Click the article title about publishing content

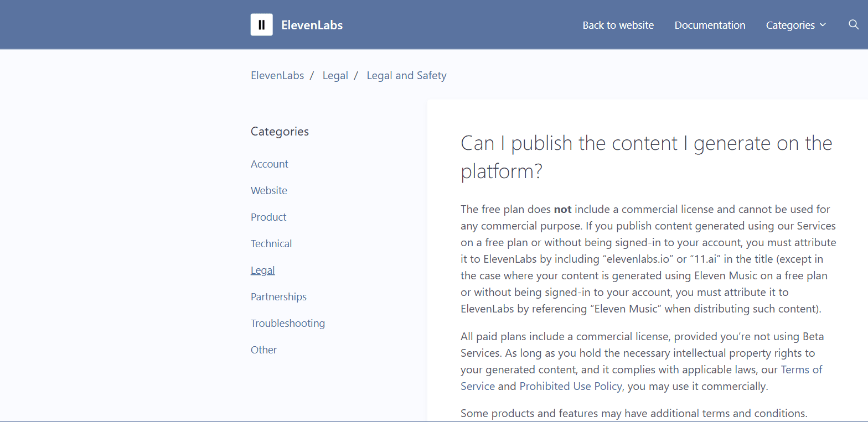point(647,157)
